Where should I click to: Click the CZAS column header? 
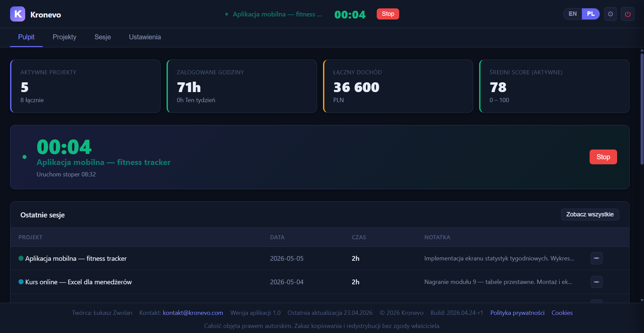[359, 237]
